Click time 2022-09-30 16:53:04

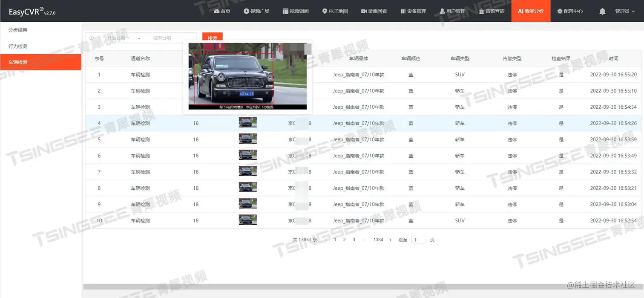pos(613,204)
